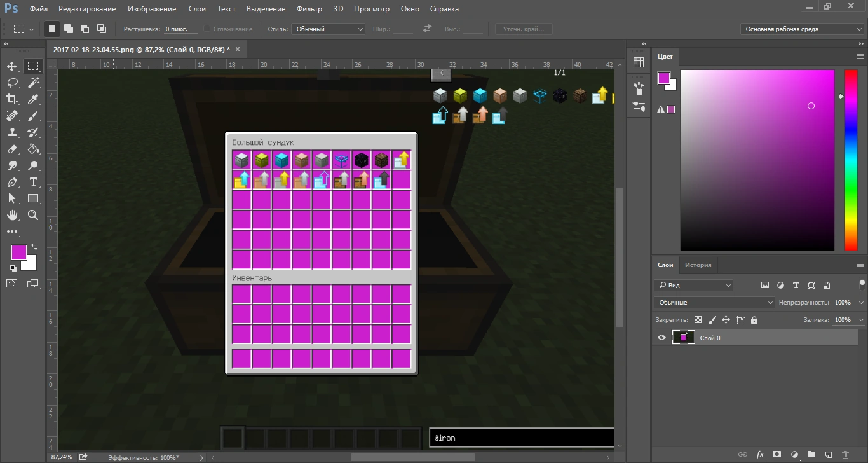This screenshot has width=868, height=463.
Task: Select the Pen tool
Action: click(x=12, y=182)
